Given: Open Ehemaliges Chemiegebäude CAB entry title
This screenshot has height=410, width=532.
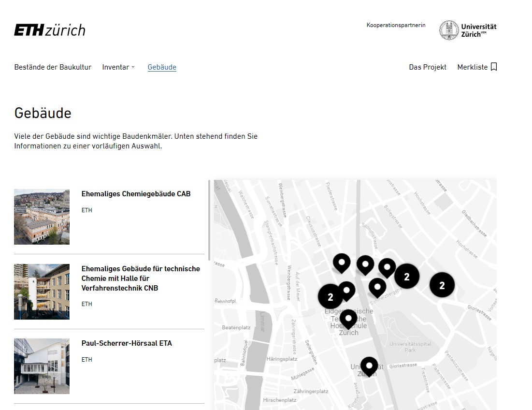Looking at the screenshot, I should coord(136,194).
